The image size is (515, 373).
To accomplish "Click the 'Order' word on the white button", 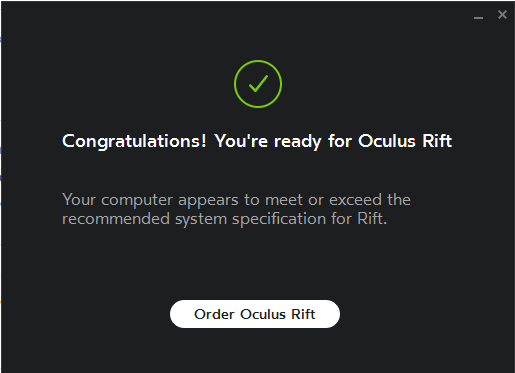I will point(214,314).
